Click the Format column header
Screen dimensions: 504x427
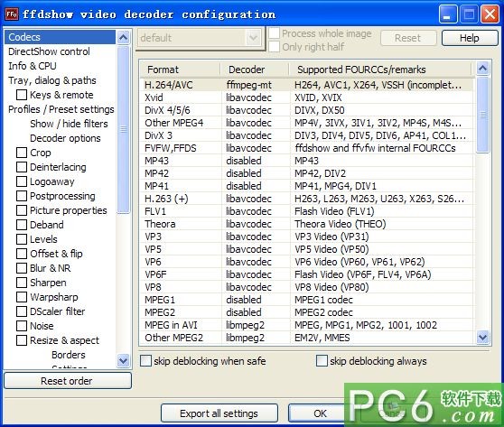tap(181, 70)
